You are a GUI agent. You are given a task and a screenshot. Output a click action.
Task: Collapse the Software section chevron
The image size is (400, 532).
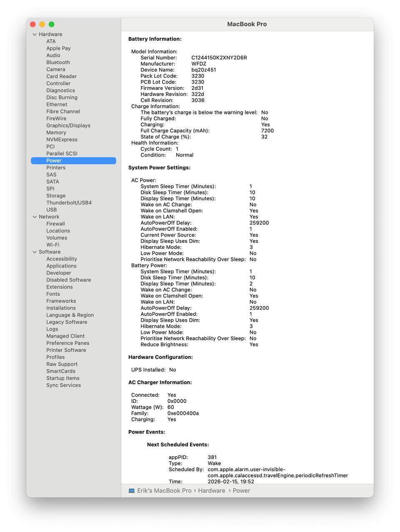coord(35,252)
